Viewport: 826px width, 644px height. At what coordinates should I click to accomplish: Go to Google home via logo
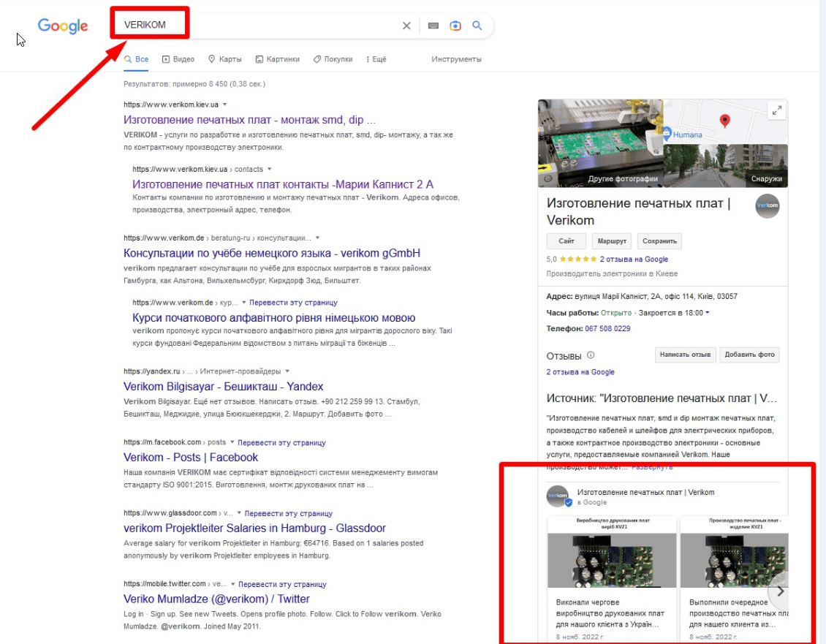pyautogui.click(x=63, y=26)
